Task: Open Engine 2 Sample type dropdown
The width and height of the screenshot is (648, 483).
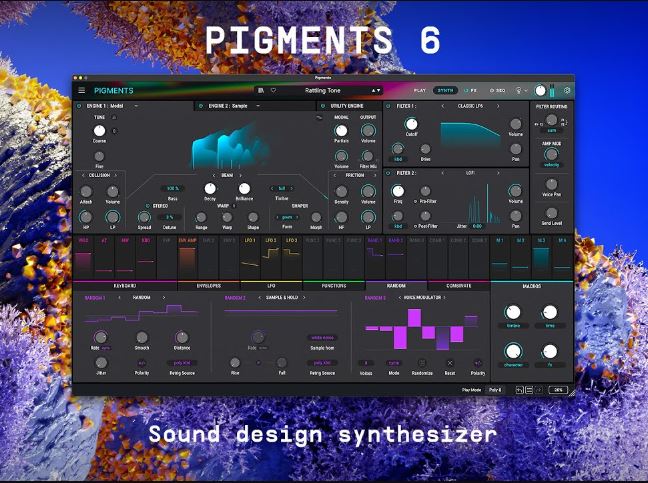Action: (258, 106)
